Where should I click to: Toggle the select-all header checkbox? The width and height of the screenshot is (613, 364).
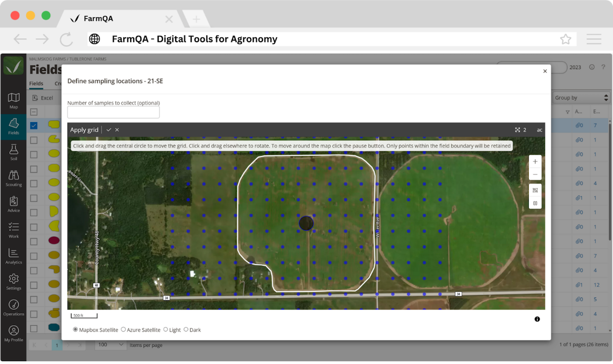pyautogui.click(x=34, y=112)
